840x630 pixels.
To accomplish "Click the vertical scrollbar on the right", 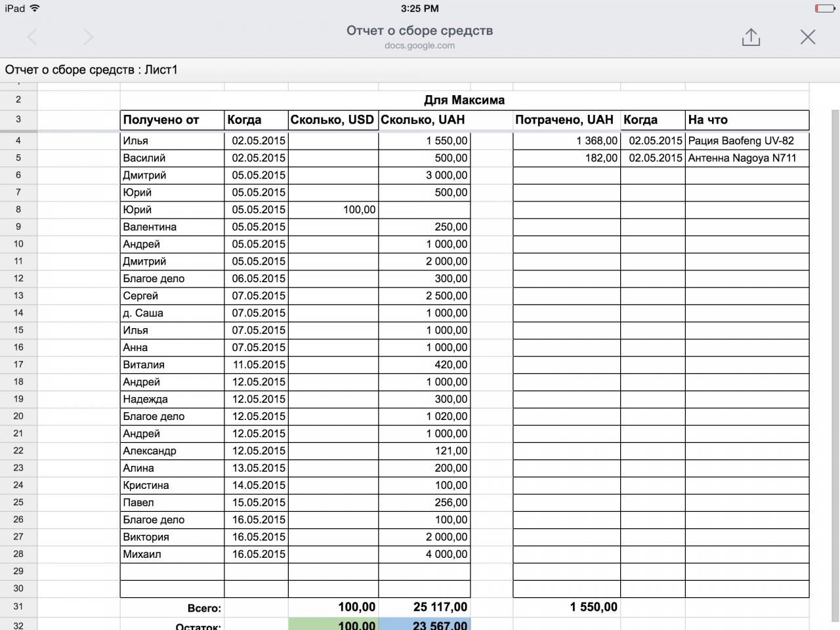I will click(835, 328).
